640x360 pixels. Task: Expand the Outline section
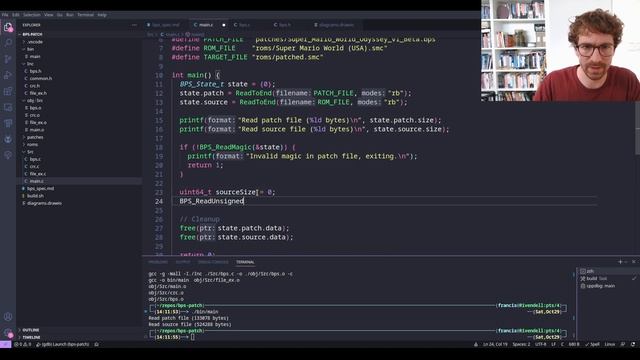80,330
